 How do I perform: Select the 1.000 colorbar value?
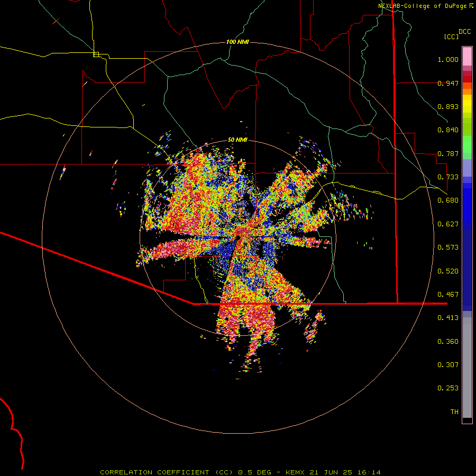[448, 59]
